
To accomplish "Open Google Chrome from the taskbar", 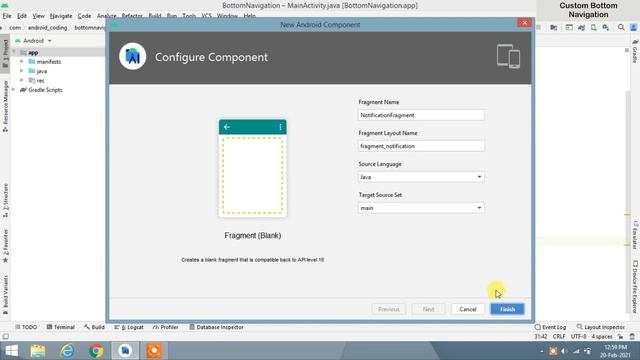I will [96, 351].
